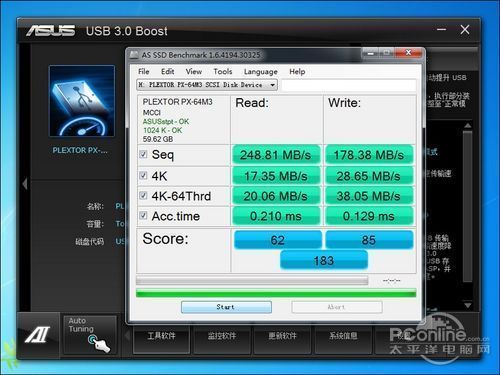
Task: Click the scroll down arrow in ASUS panel
Action: click(x=468, y=305)
